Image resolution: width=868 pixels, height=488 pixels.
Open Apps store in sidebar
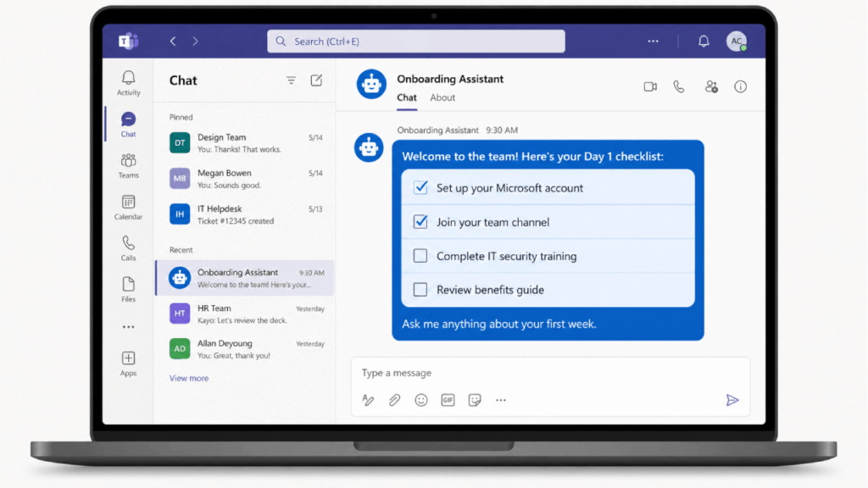(128, 363)
